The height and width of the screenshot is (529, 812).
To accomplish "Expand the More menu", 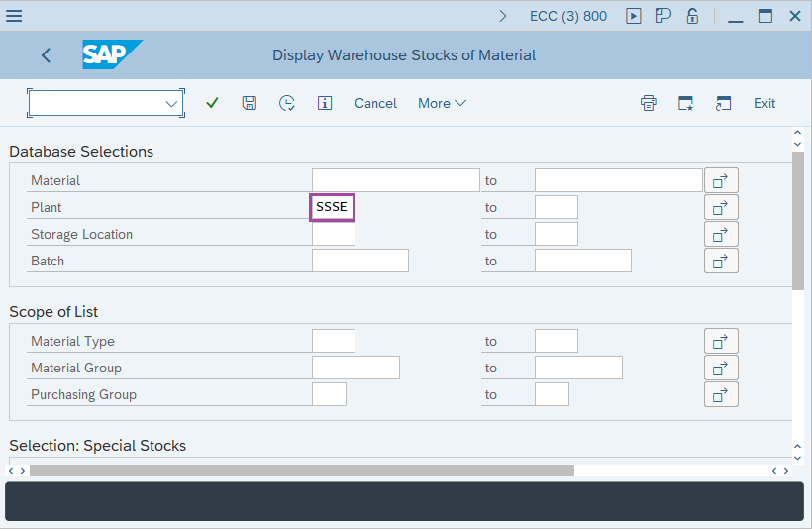I will click(x=442, y=103).
